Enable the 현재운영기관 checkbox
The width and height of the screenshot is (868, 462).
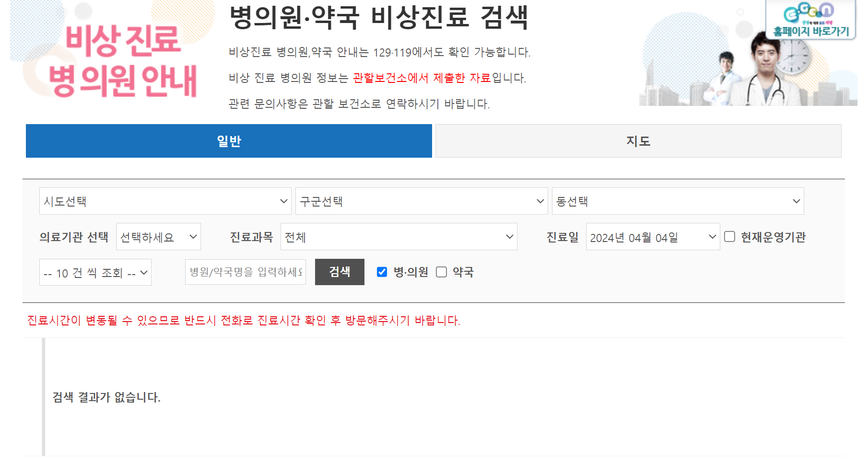[x=729, y=237]
